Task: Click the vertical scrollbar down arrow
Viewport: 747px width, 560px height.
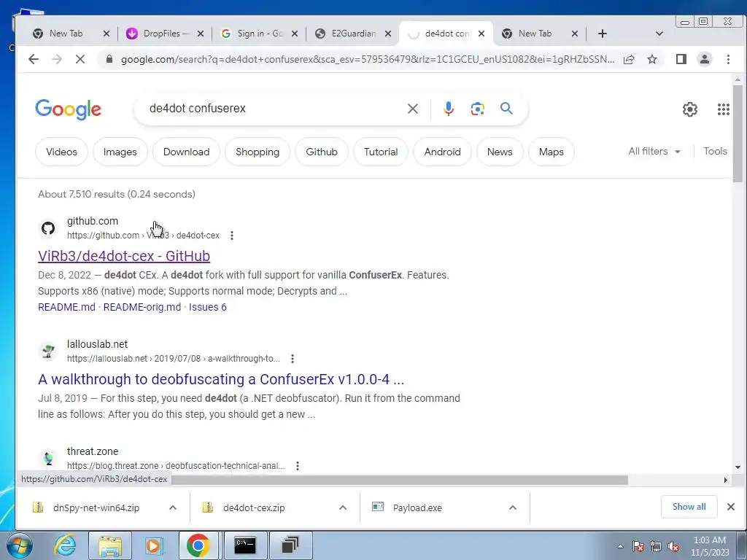Action: 738,467
